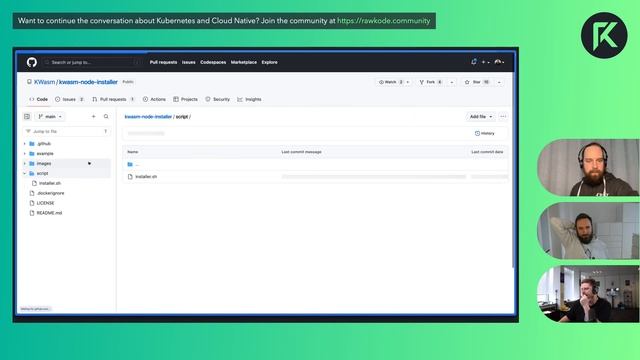Switch to the Actions tab
640x360 pixels.
point(154,99)
